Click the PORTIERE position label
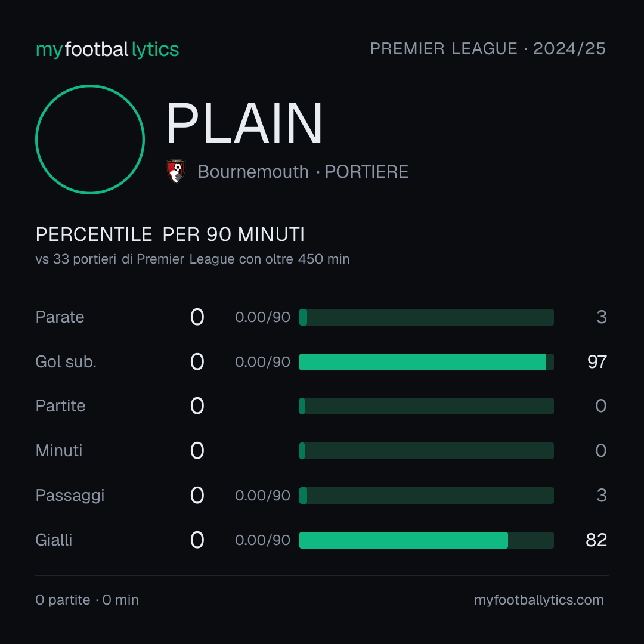The width and height of the screenshot is (644, 644). pyautogui.click(x=366, y=172)
